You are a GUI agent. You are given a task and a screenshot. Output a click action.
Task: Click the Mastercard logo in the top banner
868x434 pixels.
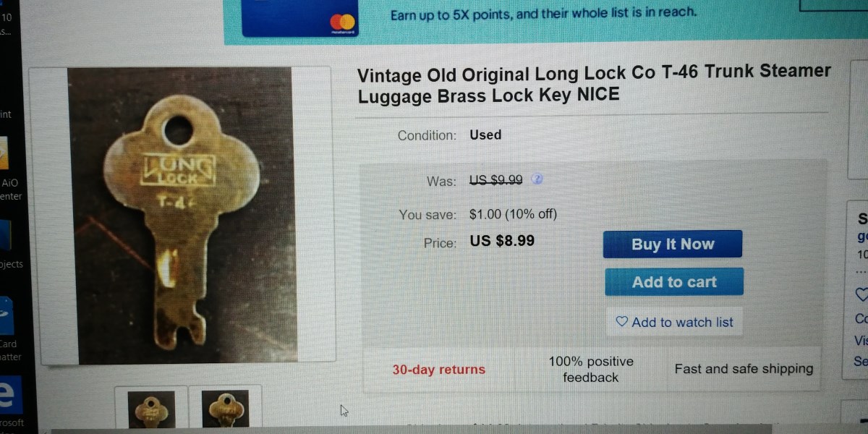coord(343,23)
